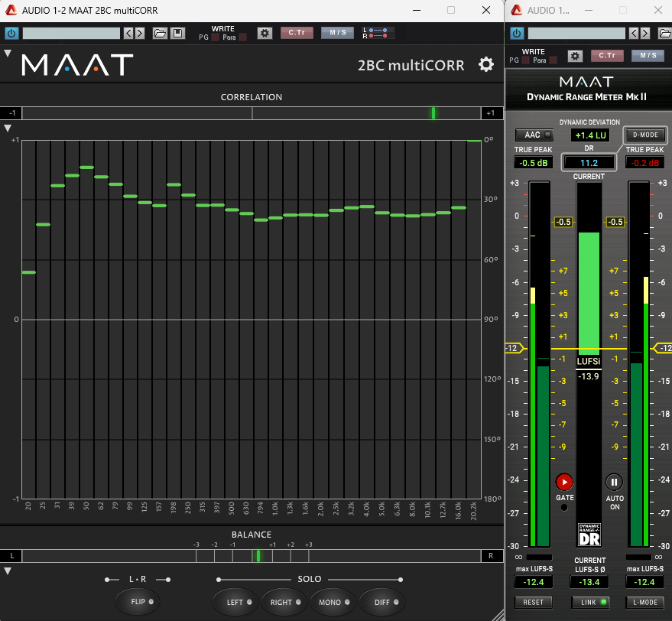
Task: Click the GATE indicator dot
Action: click(564, 508)
